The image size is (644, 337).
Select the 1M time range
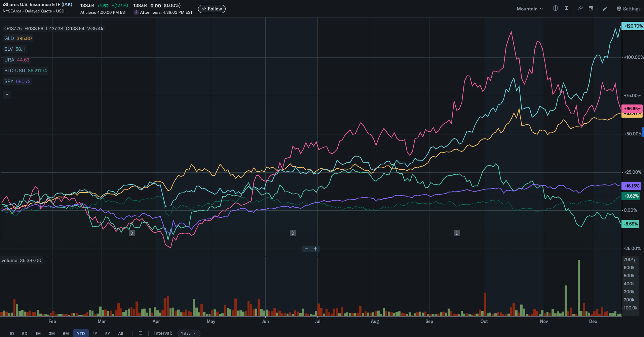[x=38, y=334]
